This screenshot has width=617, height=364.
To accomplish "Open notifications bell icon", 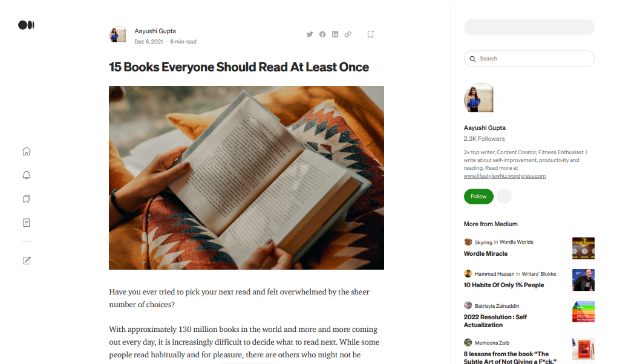I will click(x=27, y=175).
